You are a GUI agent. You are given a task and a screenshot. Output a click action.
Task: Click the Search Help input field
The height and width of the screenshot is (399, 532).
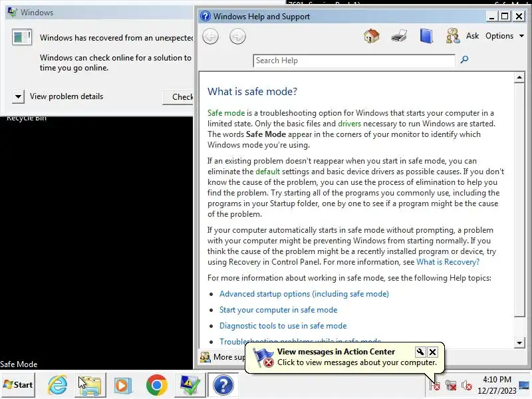pos(354,61)
